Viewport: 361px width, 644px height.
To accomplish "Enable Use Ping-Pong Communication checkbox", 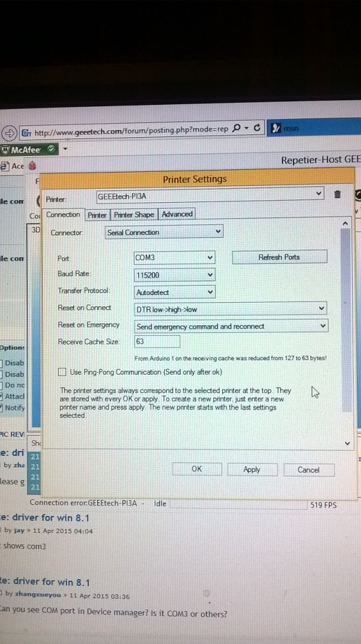I will [x=62, y=372].
